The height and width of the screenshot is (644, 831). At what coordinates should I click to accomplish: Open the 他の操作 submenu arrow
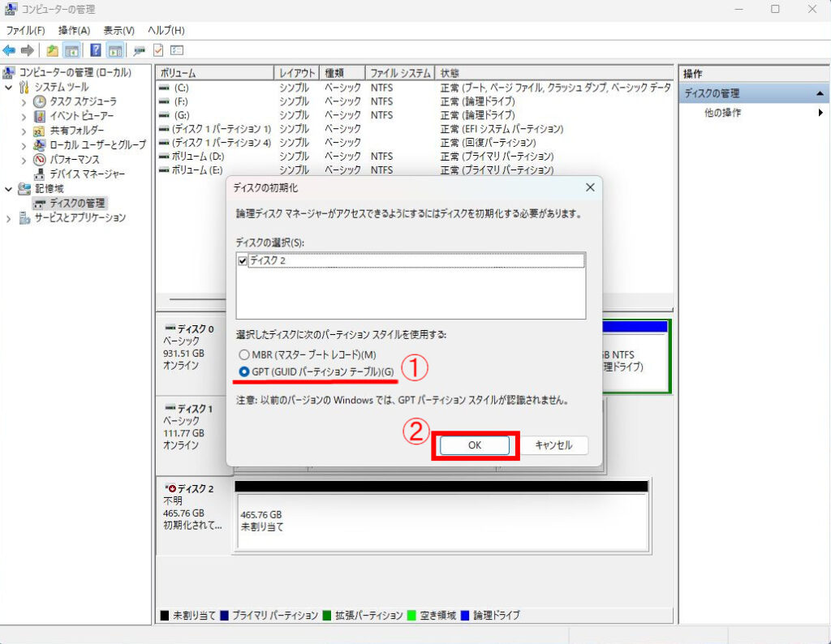coord(820,112)
